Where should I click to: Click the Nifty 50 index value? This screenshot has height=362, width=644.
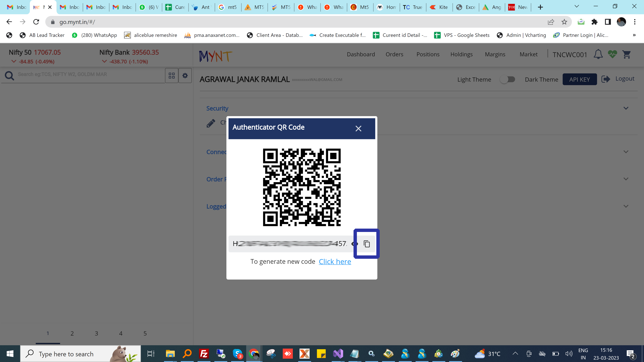pyautogui.click(x=47, y=52)
